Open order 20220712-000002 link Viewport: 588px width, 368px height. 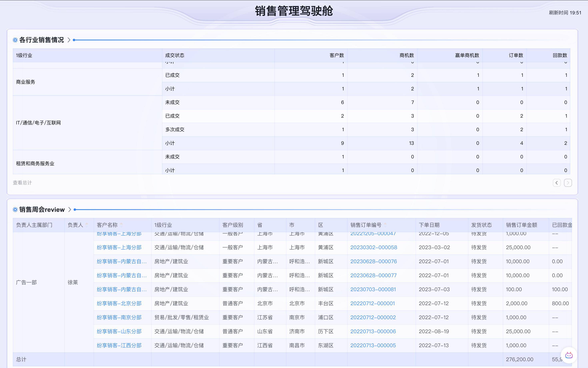[x=373, y=317]
